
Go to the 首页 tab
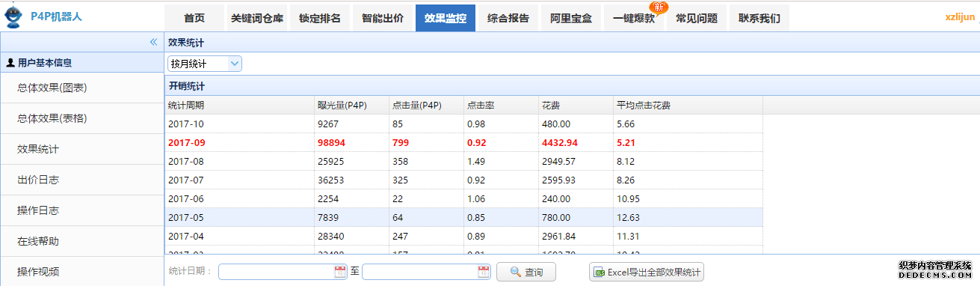point(194,18)
